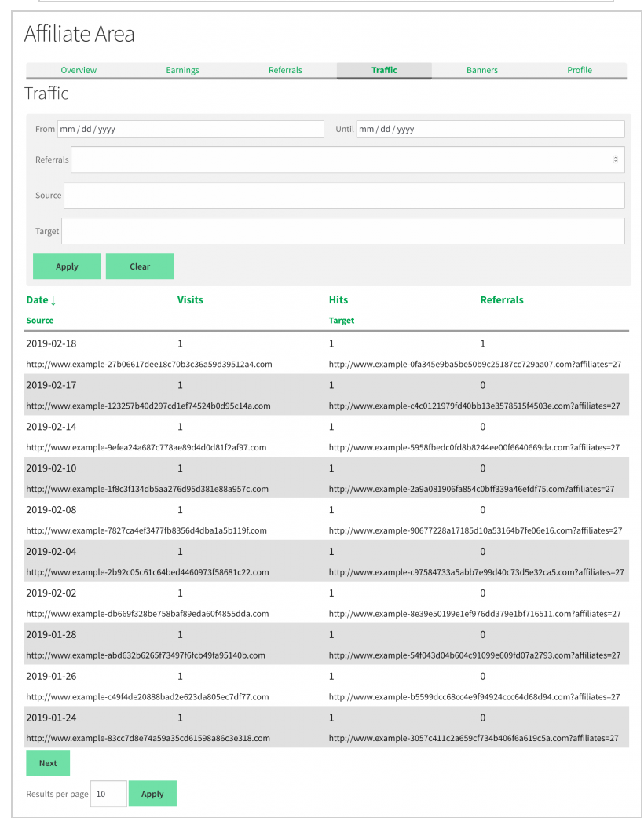Apply the results per page setting
Image resolution: width=644 pixels, height=826 pixels.
[x=152, y=793]
